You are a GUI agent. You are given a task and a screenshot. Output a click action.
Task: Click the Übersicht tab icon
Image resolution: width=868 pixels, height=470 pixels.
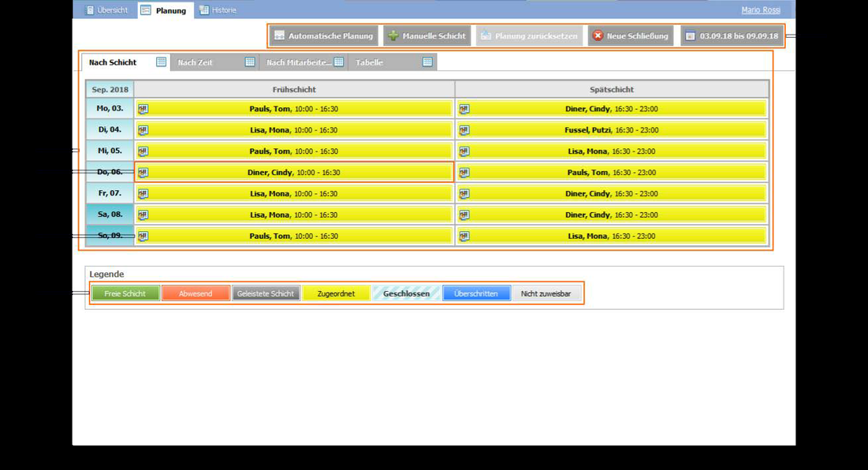(90, 10)
